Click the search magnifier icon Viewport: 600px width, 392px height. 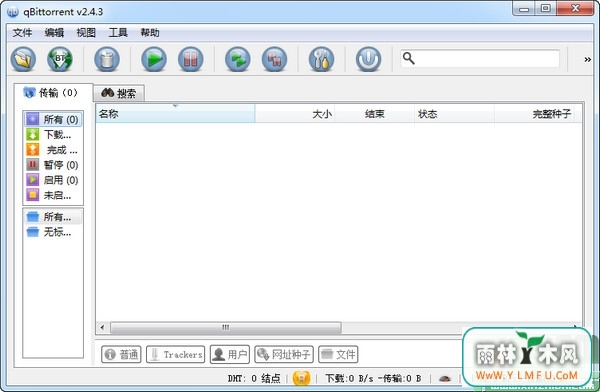pos(409,59)
